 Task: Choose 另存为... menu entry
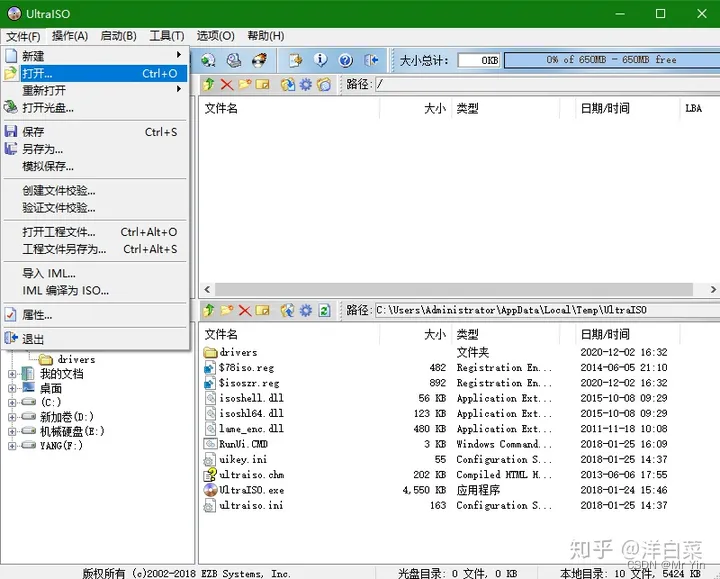(x=95, y=149)
